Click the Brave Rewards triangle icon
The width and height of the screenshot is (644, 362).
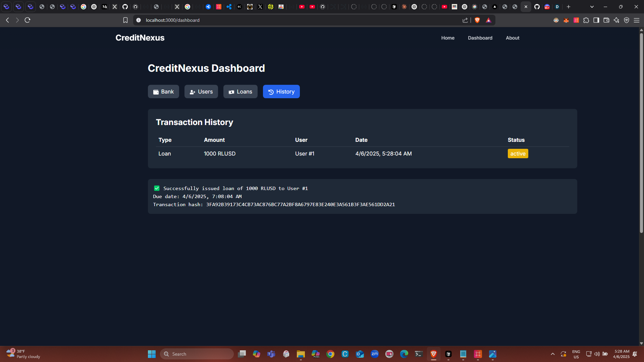(x=488, y=20)
